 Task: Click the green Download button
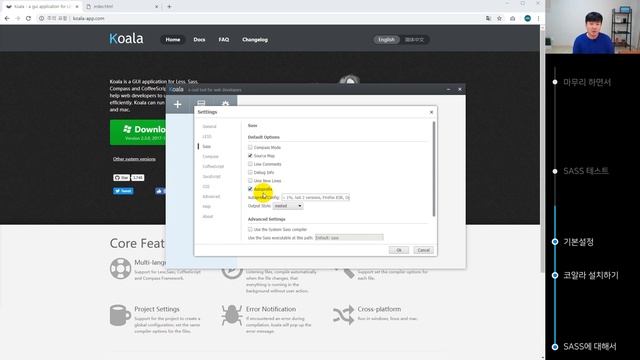coord(138,132)
